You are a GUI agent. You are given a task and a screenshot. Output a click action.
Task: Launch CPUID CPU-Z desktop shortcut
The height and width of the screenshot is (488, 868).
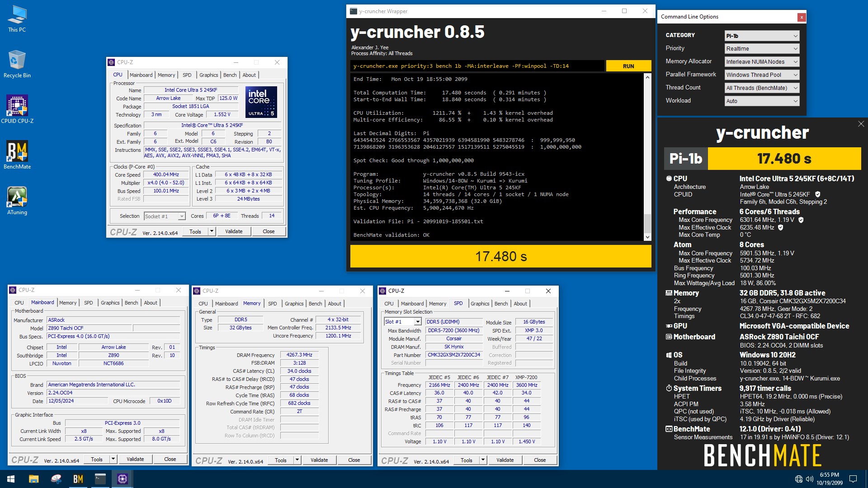tap(17, 109)
